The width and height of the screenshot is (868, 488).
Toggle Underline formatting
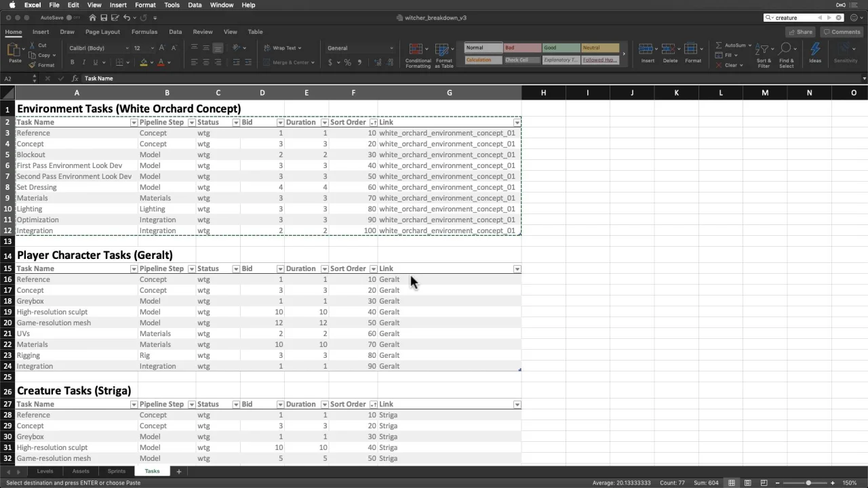(x=94, y=62)
